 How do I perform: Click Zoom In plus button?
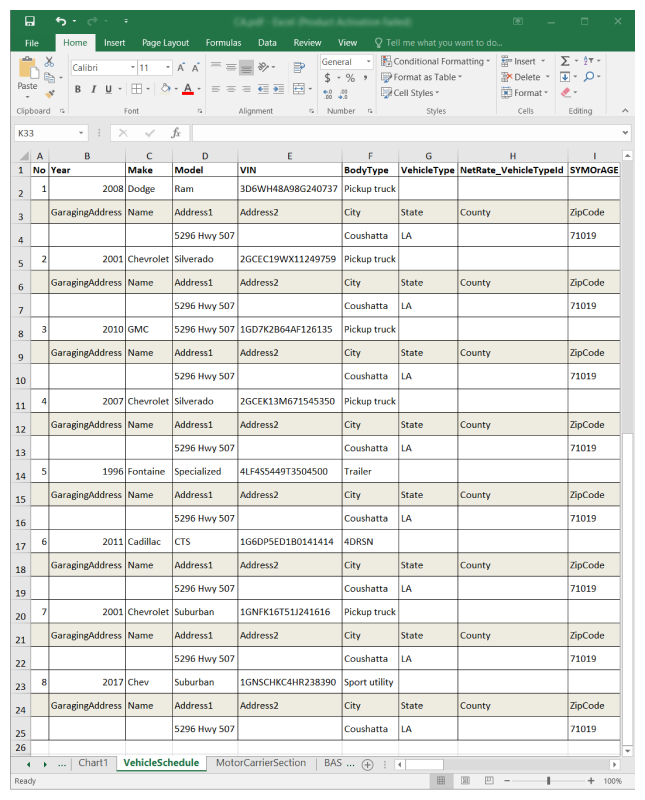[x=590, y=781]
